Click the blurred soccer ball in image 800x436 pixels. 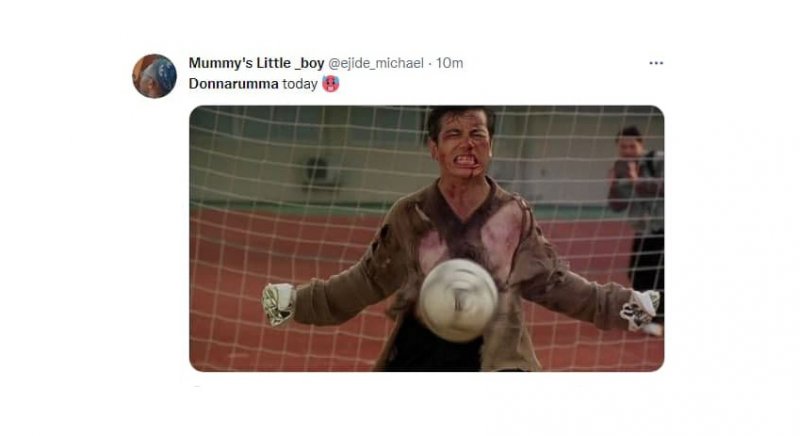point(458,300)
